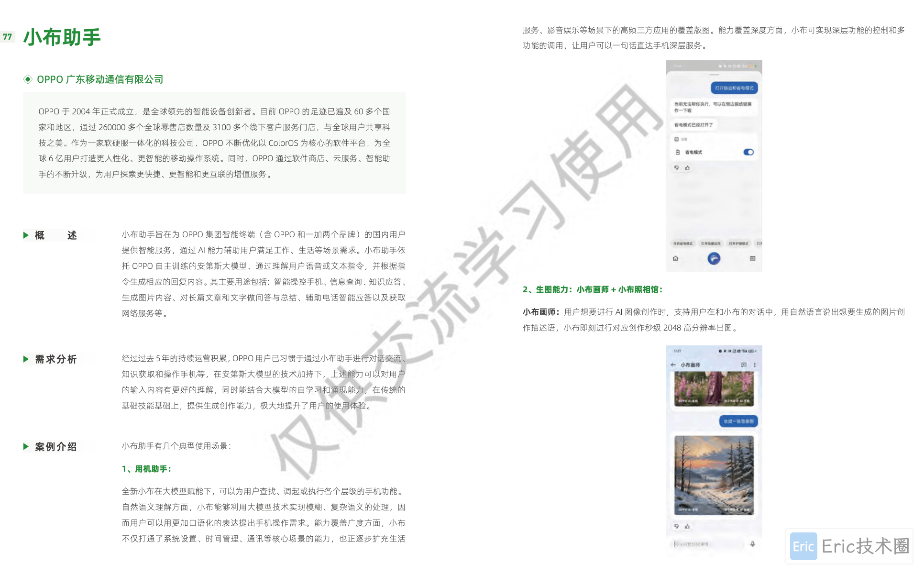This screenshot has width=924, height=575.
Task: Click the 生成一张雪景图 blue message bubble
Action: pos(738,421)
